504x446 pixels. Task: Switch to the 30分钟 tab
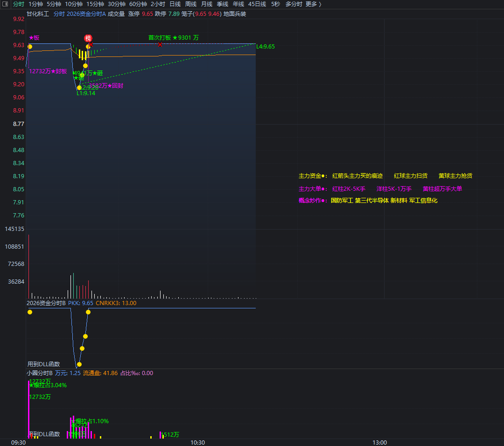coord(117,4)
